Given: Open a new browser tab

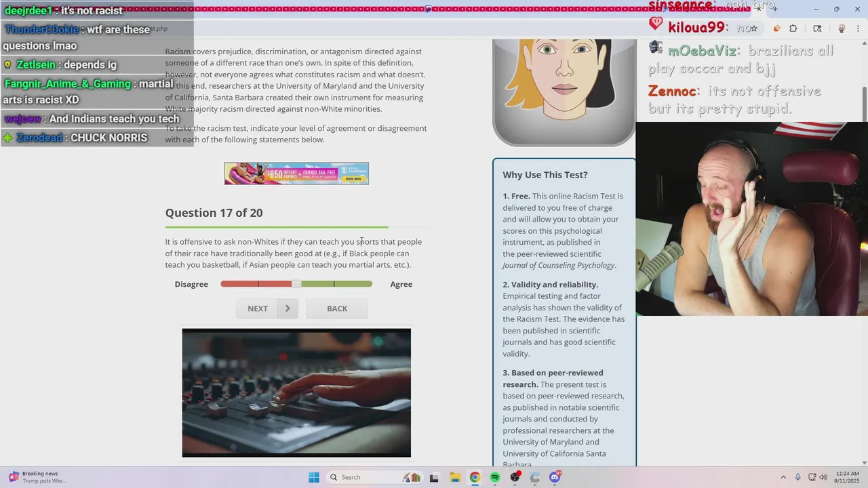Looking at the screenshot, I should pyautogui.click(x=774, y=8).
